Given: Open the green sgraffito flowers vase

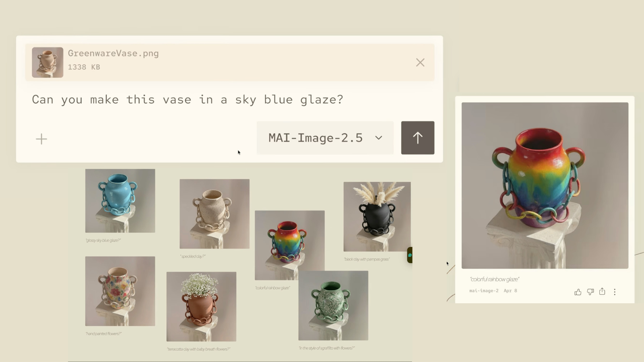Looking at the screenshot, I should (x=333, y=306).
